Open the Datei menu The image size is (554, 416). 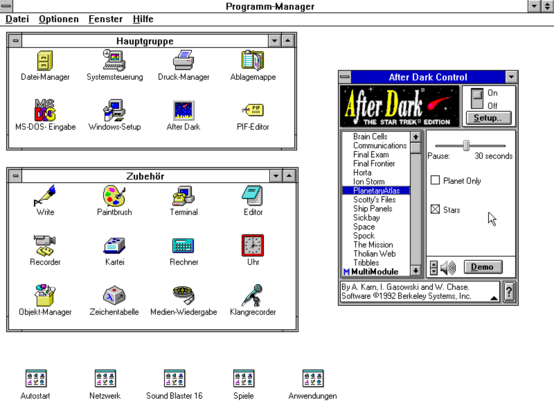(x=17, y=19)
